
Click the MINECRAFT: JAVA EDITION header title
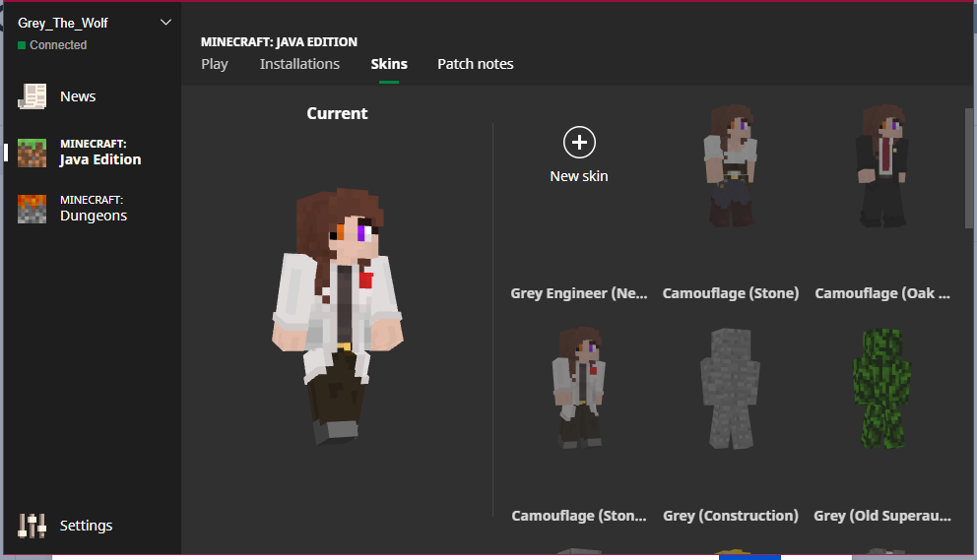click(x=279, y=41)
